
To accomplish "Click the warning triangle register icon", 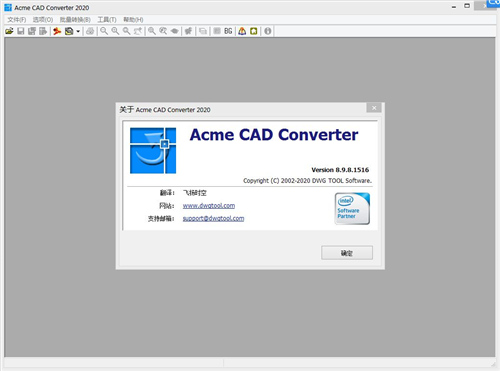I will (x=242, y=31).
